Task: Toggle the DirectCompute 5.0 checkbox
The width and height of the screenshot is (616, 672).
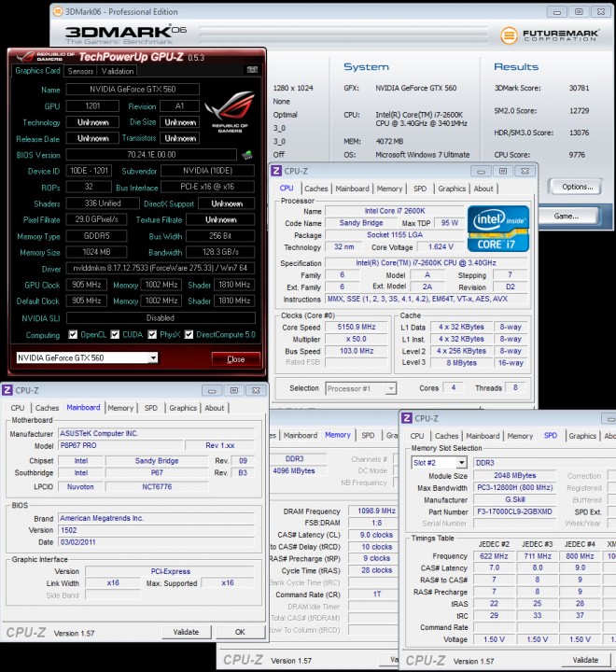Action: (189, 335)
